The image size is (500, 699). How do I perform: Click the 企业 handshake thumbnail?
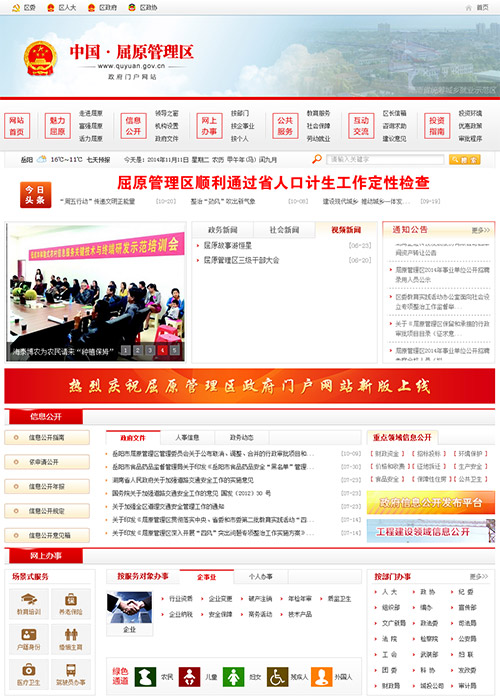(x=130, y=607)
